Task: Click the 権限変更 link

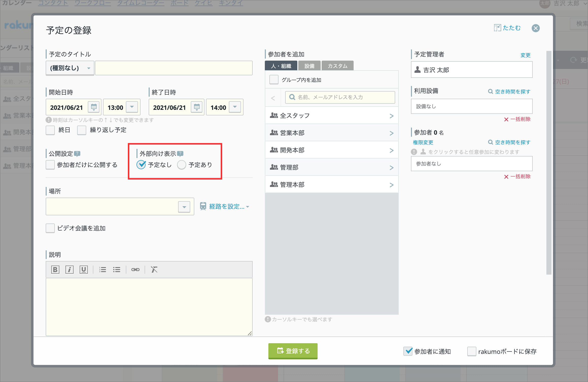Action: (x=423, y=142)
